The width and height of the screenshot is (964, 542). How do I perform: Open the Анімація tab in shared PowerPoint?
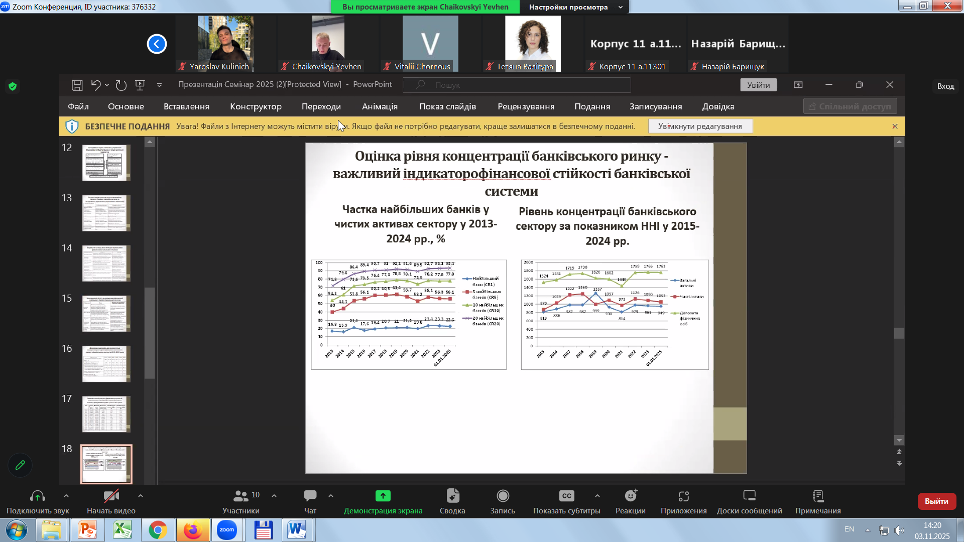click(x=380, y=106)
